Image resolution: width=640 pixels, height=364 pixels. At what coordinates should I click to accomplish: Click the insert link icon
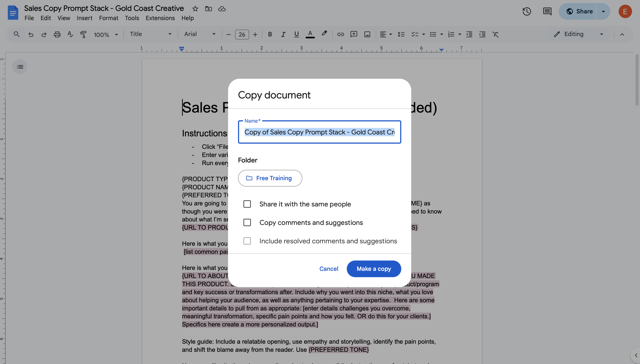(x=340, y=34)
